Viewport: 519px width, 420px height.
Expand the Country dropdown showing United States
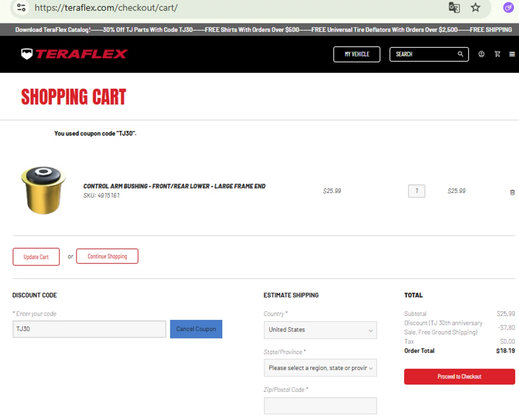click(320, 330)
